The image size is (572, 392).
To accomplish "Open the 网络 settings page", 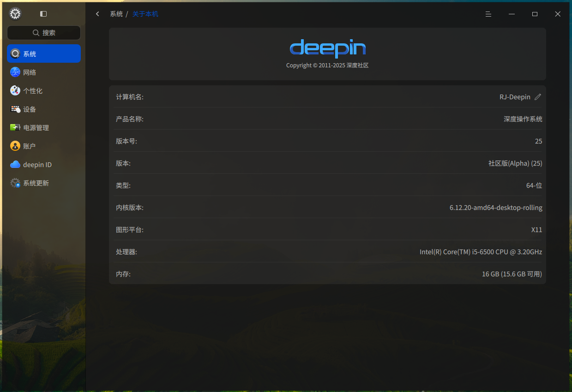I will click(44, 72).
